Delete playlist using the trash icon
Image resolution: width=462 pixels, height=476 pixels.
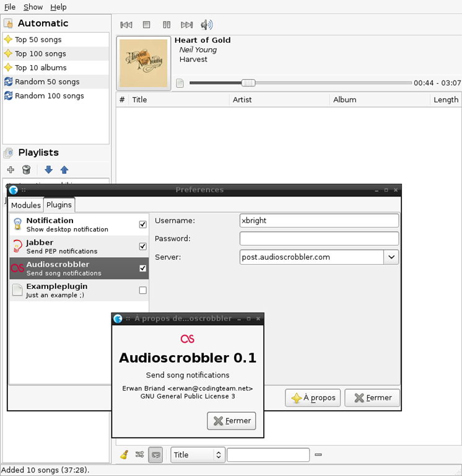pyautogui.click(x=27, y=170)
